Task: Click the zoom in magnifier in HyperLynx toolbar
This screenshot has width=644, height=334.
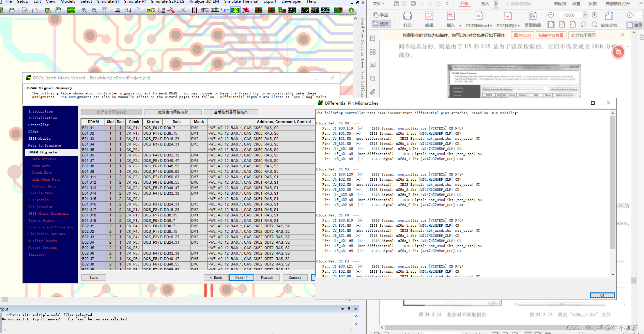Action: point(84,10)
